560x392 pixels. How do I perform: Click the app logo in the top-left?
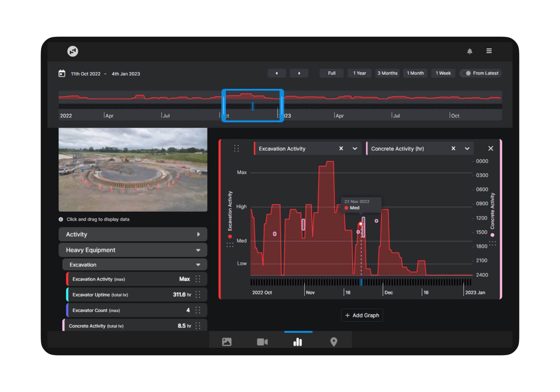72,51
